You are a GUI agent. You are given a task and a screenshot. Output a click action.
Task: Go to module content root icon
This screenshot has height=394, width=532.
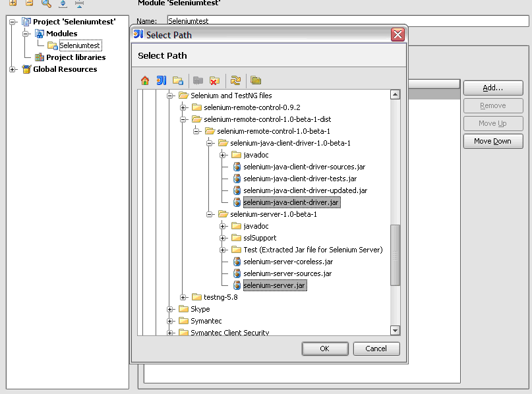click(x=178, y=80)
